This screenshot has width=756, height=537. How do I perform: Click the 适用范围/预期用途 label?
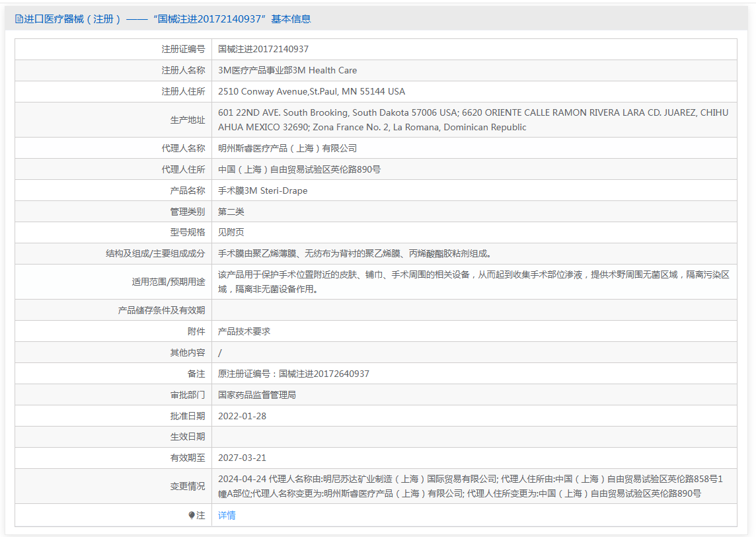[169, 282]
